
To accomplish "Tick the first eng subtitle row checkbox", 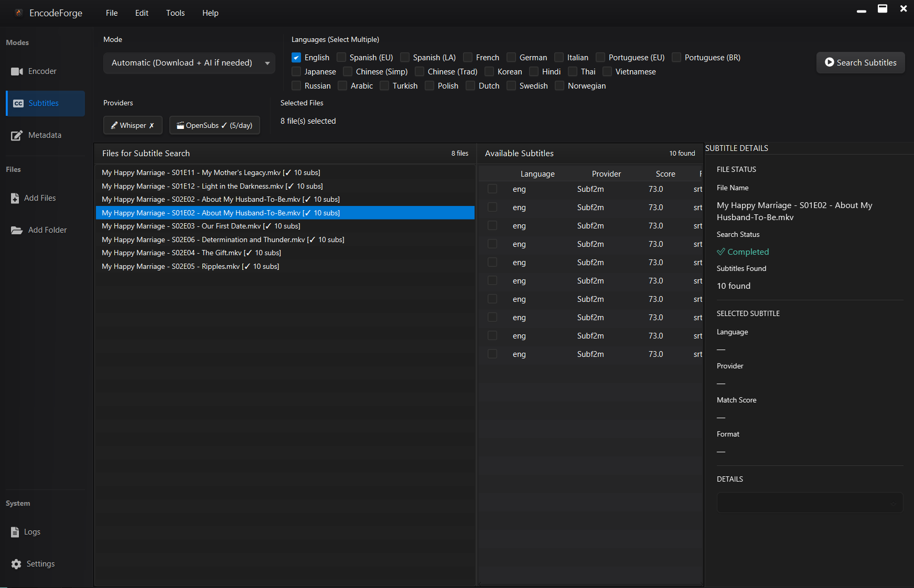I will pyautogui.click(x=492, y=189).
